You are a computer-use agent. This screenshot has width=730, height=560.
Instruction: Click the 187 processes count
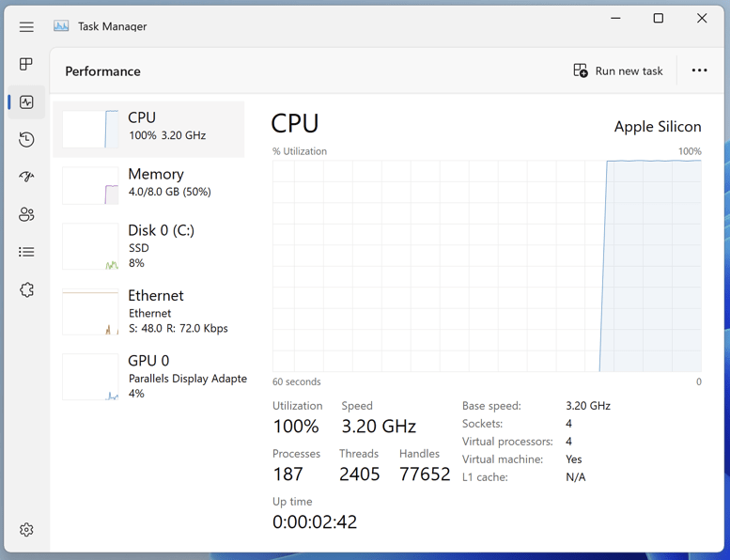[288, 474]
